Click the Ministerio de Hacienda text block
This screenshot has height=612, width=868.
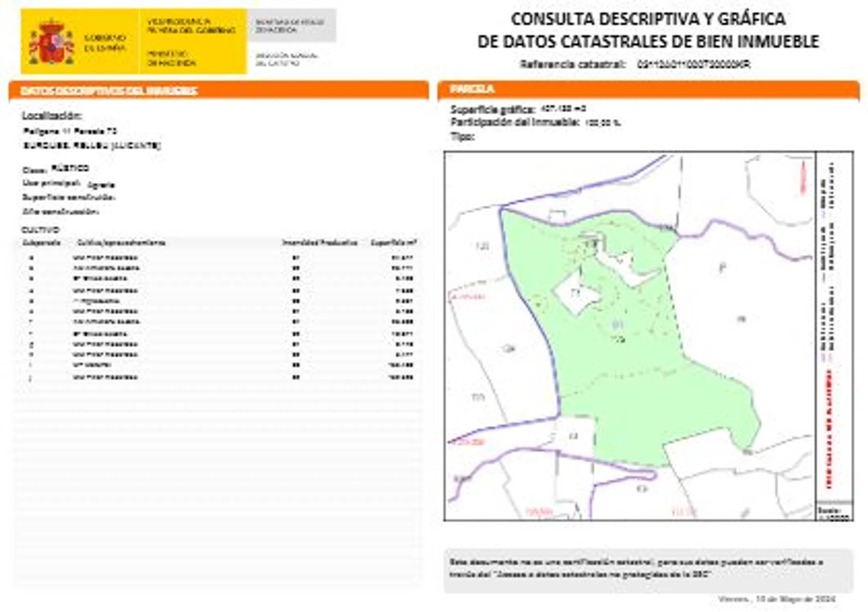point(171,58)
